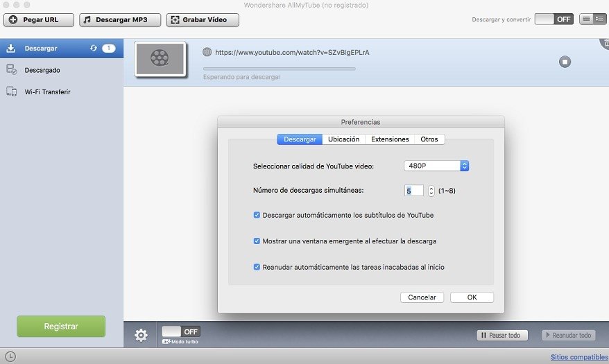This screenshot has width=609, height=364.
Task: Click simultaneous downloads number field
Action: pos(413,191)
